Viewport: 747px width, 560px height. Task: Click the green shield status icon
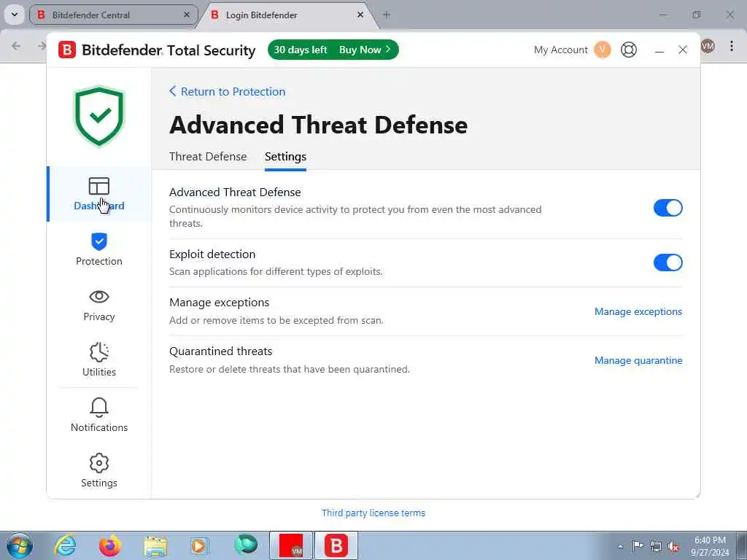99,116
